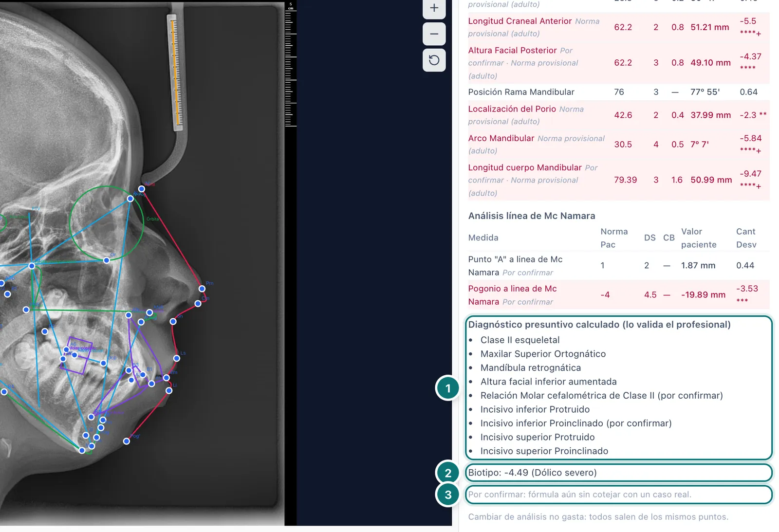Select the Em landmark point between lips
The width and height of the screenshot is (779, 532).
[x=167, y=378]
